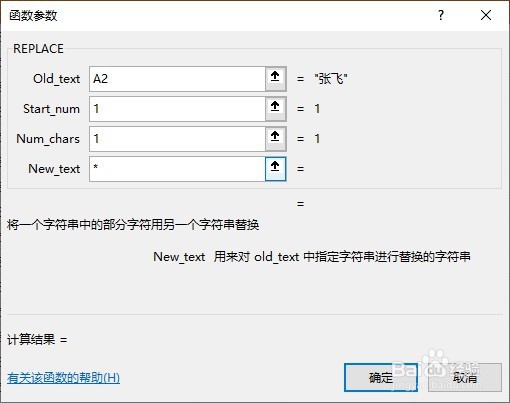Collapse dialog via Num_chars range selector icon
This screenshot has width=510, height=403.
pos(275,139)
